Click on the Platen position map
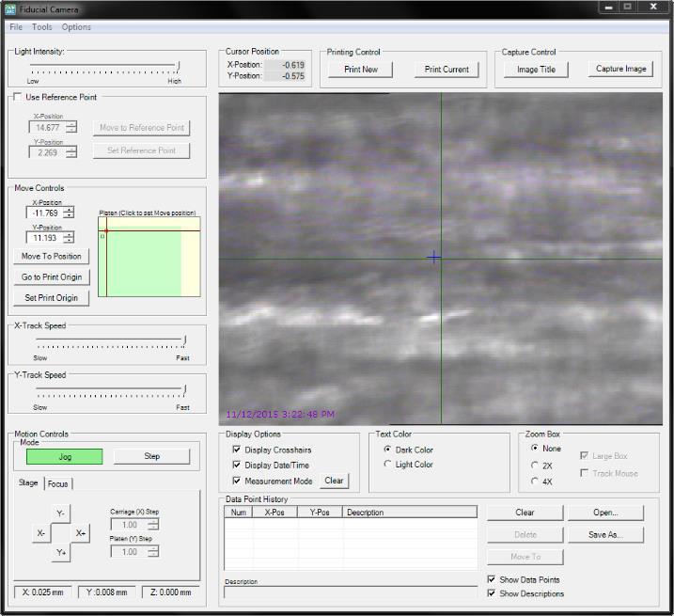The height and width of the screenshot is (616, 674). pos(149,257)
